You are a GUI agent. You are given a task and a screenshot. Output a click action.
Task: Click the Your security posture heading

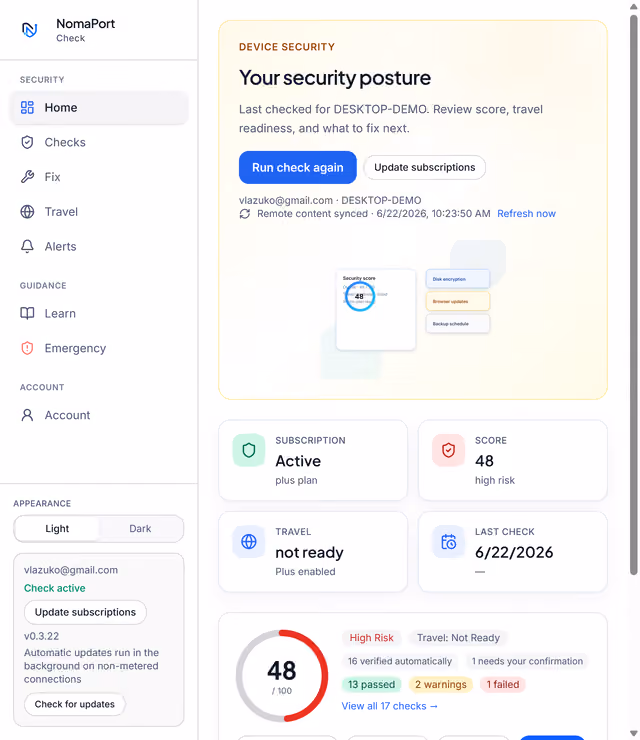click(x=335, y=78)
